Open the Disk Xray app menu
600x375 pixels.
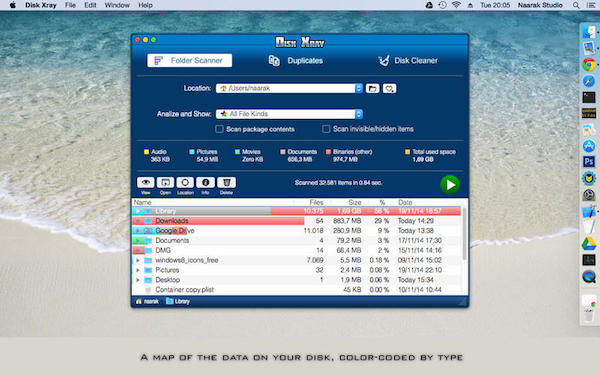tap(41, 5)
